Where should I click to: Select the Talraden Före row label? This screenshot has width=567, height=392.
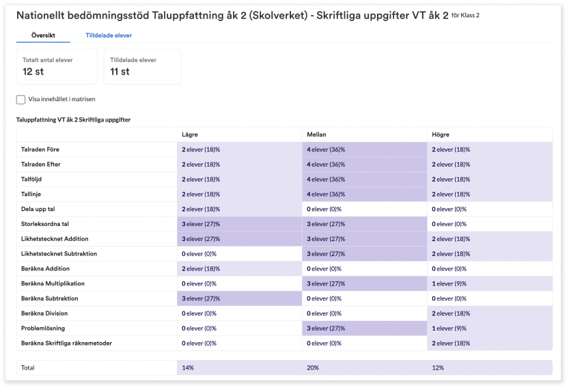(40, 150)
